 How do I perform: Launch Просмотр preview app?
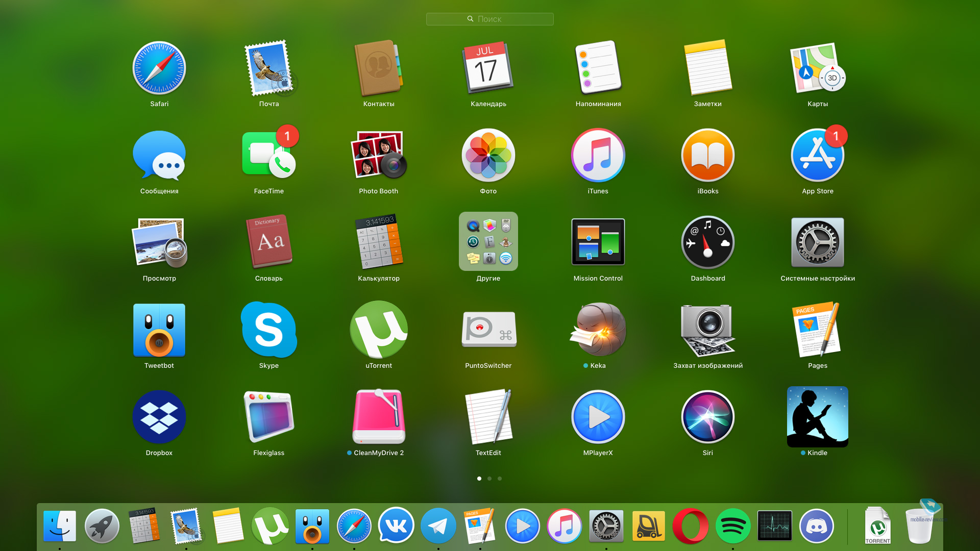pos(159,242)
